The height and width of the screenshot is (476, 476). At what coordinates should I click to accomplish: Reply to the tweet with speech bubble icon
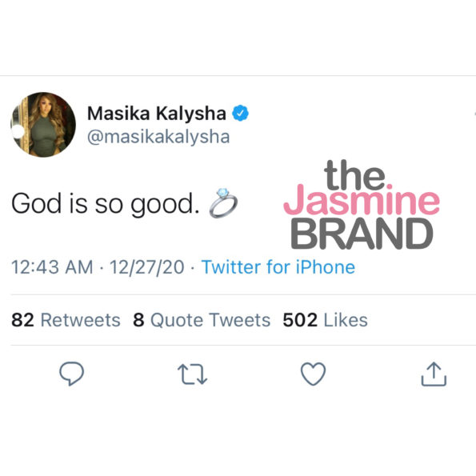point(71,374)
